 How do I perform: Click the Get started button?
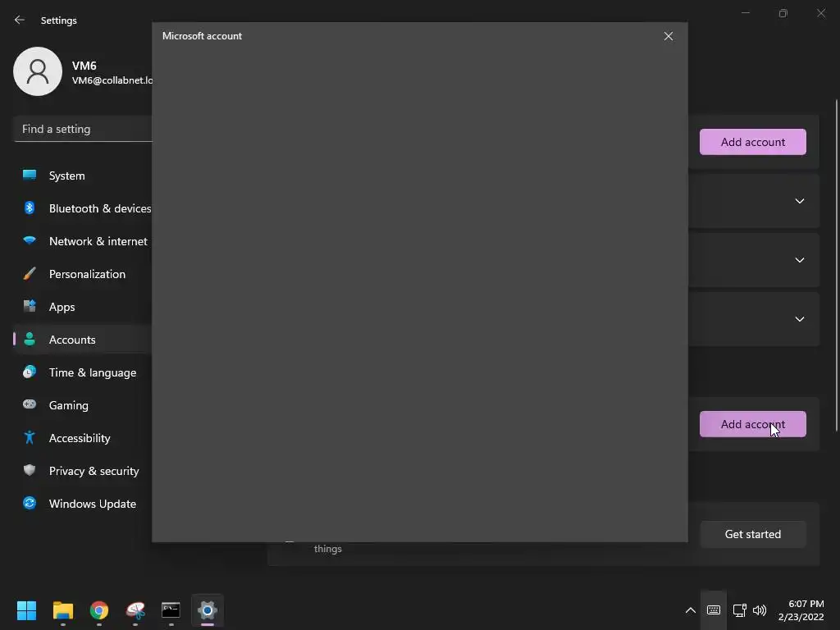tap(753, 534)
